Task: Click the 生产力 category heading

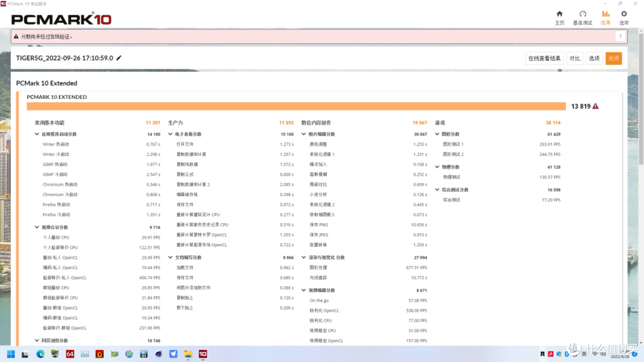Action: click(175, 123)
